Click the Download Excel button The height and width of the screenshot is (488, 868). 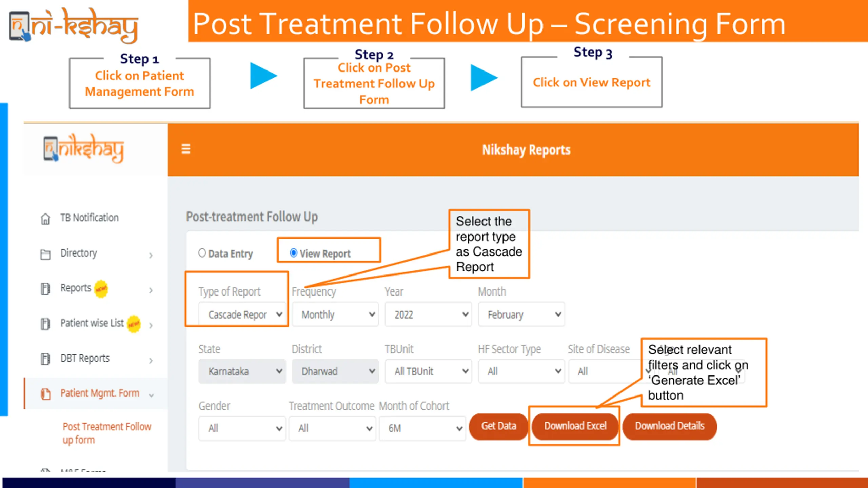tap(575, 426)
